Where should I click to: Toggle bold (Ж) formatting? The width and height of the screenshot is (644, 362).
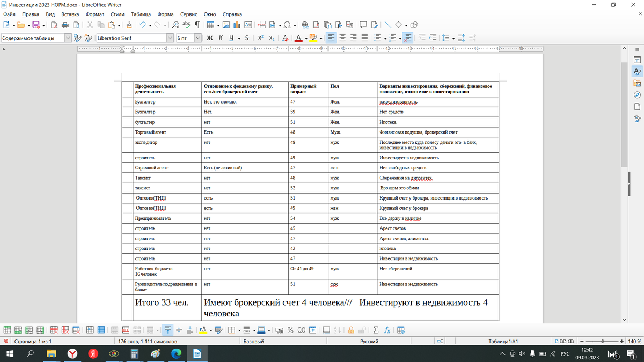point(210,38)
